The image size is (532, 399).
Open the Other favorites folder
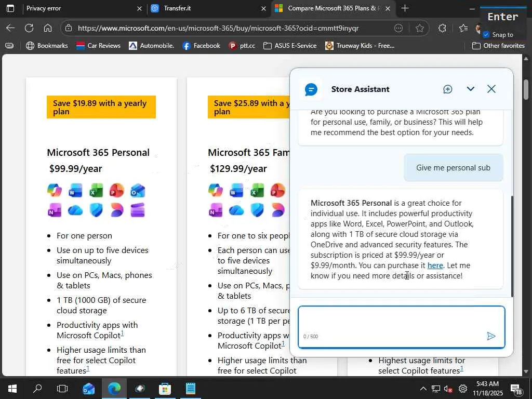pyautogui.click(x=498, y=46)
